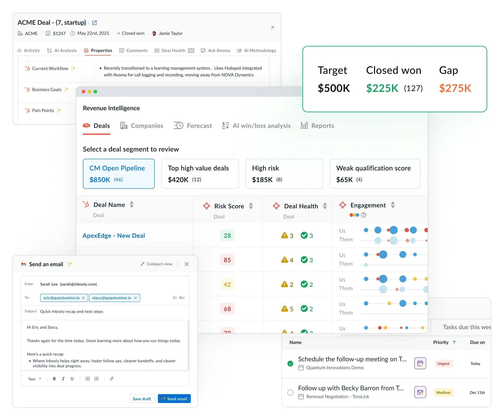Open Deal Health with 24 notifications
Image resolution: width=504 pixels, height=420 pixels.
173,50
